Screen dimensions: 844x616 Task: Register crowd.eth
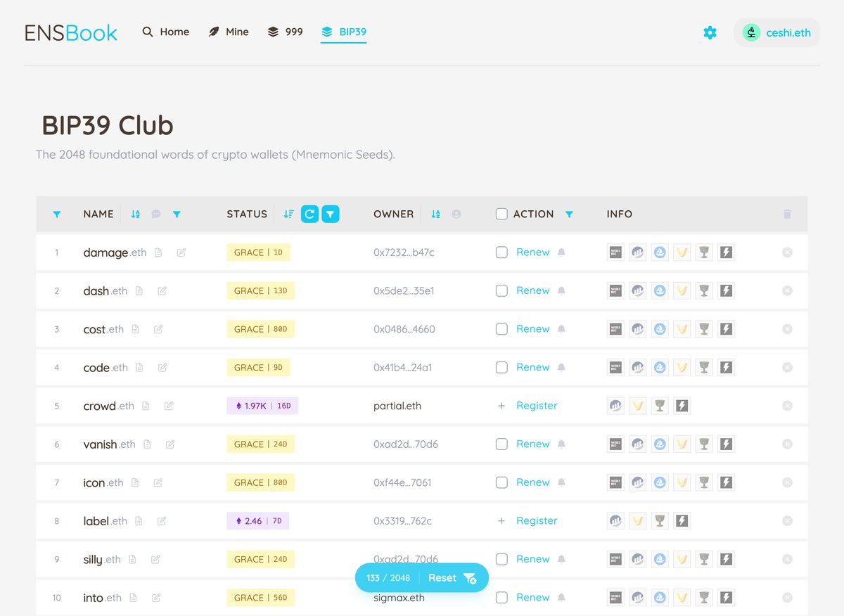(x=537, y=406)
